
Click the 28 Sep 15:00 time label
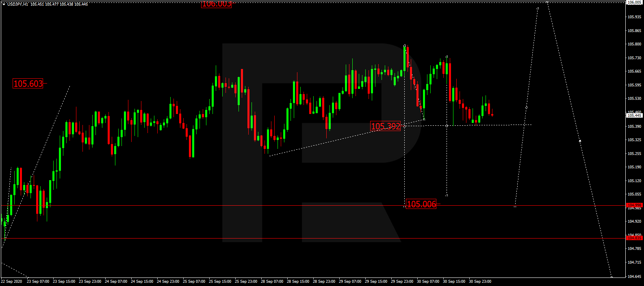[298, 282]
